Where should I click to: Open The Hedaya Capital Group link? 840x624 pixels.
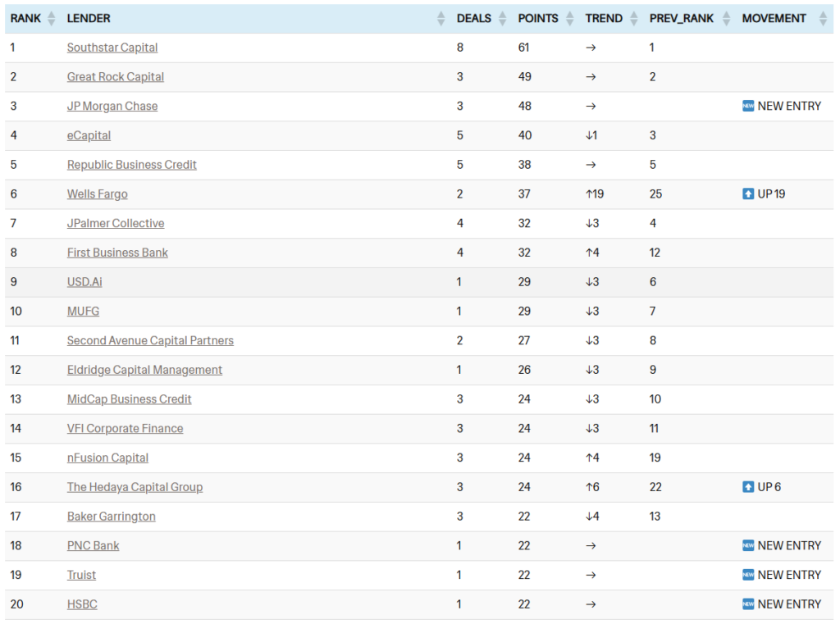click(x=135, y=487)
